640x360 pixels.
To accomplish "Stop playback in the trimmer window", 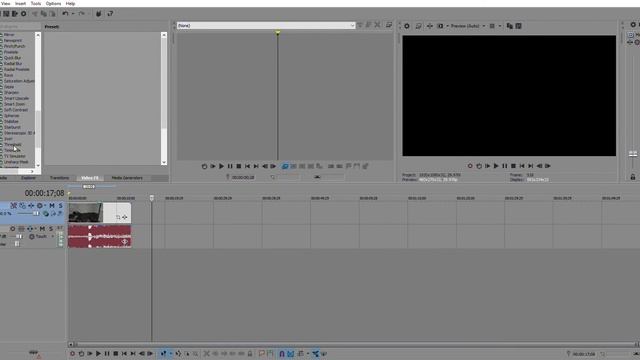I will pos(239,166).
